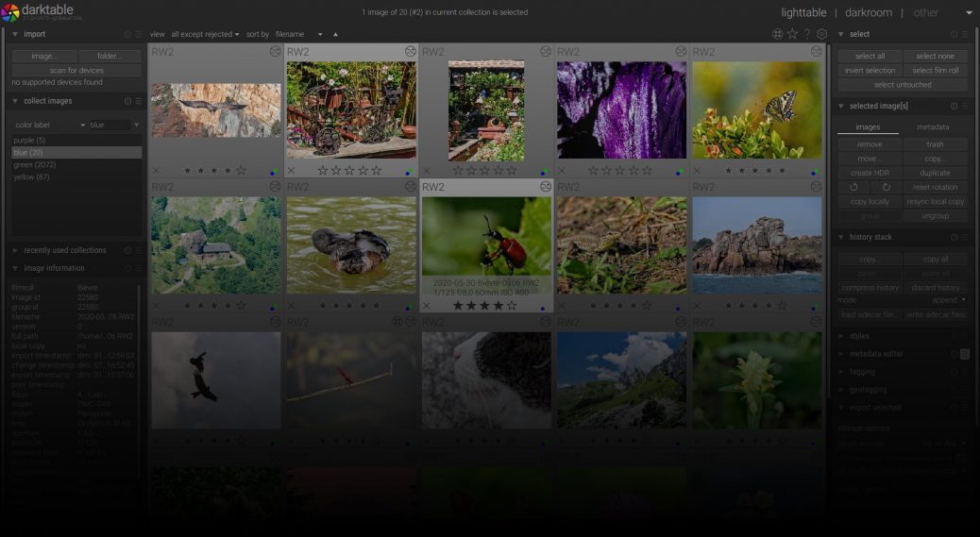Click the 'scan for devices' button
This screenshot has width=980, height=537.
pos(76,71)
